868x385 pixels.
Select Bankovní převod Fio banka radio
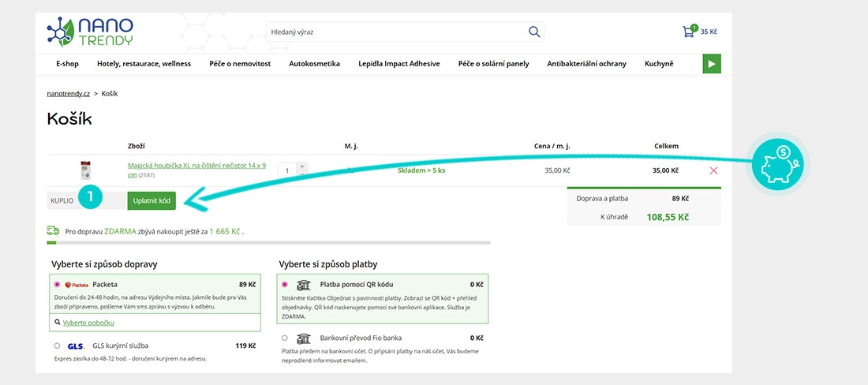285,338
